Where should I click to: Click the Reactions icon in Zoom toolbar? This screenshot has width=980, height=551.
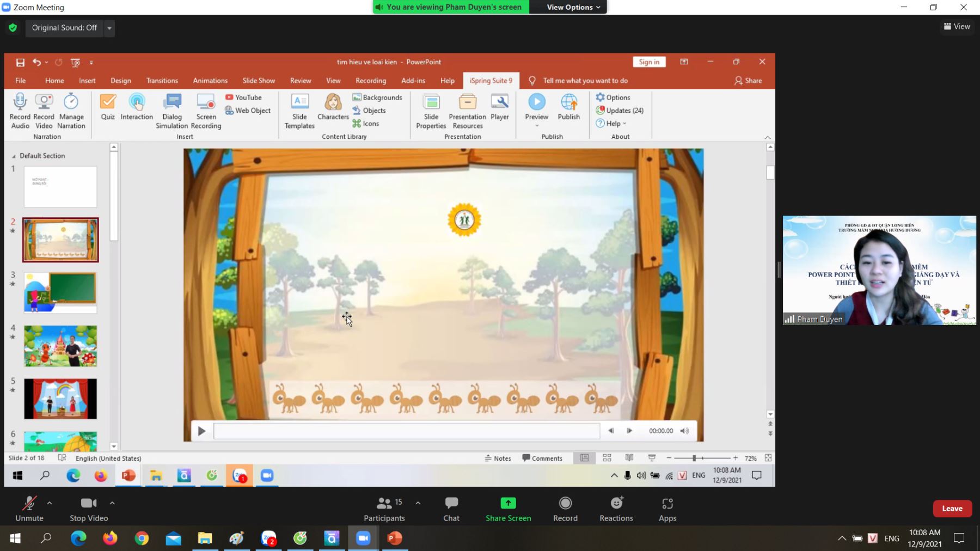(616, 504)
